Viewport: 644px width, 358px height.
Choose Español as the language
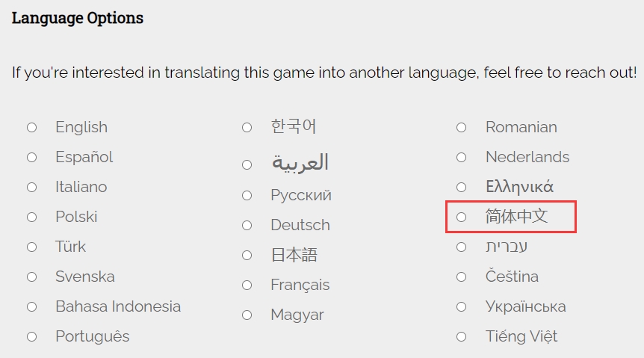tap(32, 158)
